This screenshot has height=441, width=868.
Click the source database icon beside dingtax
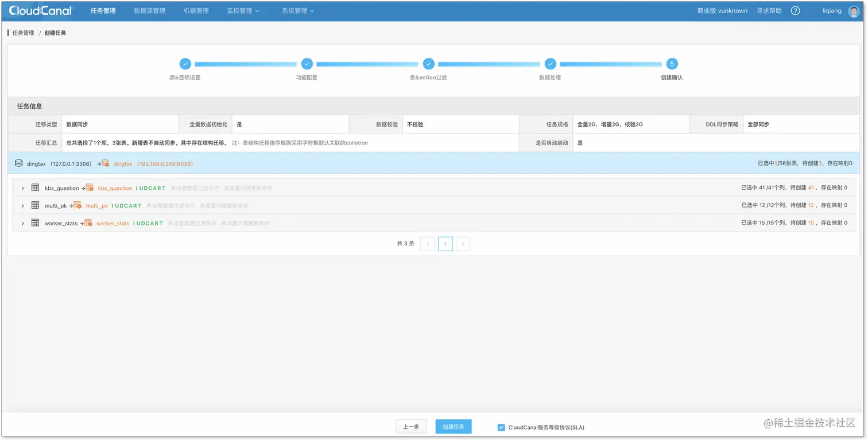click(19, 163)
